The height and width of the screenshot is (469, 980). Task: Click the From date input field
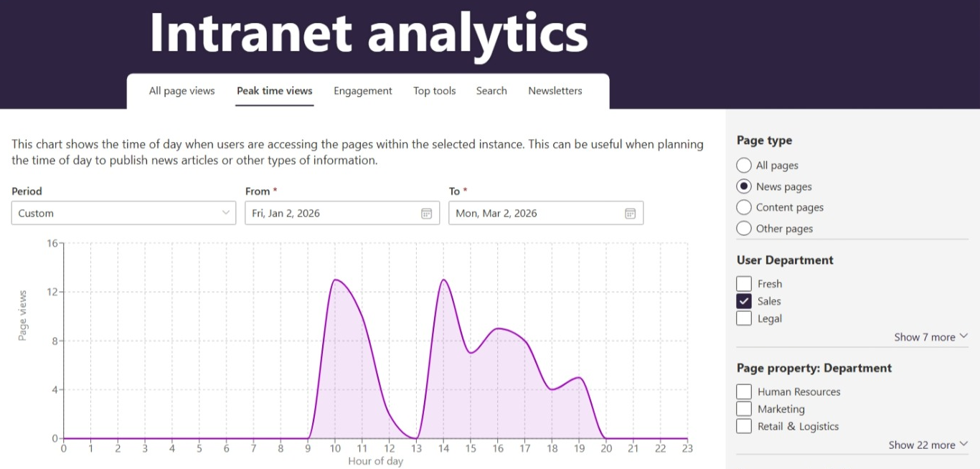(330, 213)
